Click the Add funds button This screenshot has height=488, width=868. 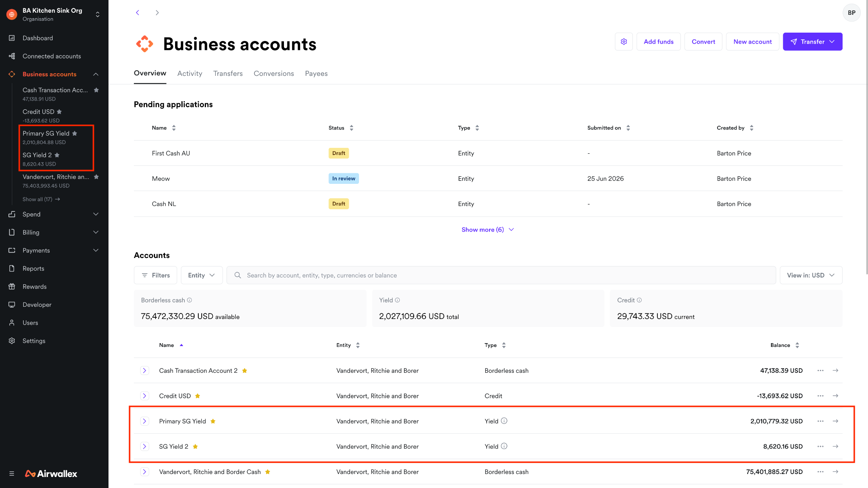pyautogui.click(x=659, y=42)
